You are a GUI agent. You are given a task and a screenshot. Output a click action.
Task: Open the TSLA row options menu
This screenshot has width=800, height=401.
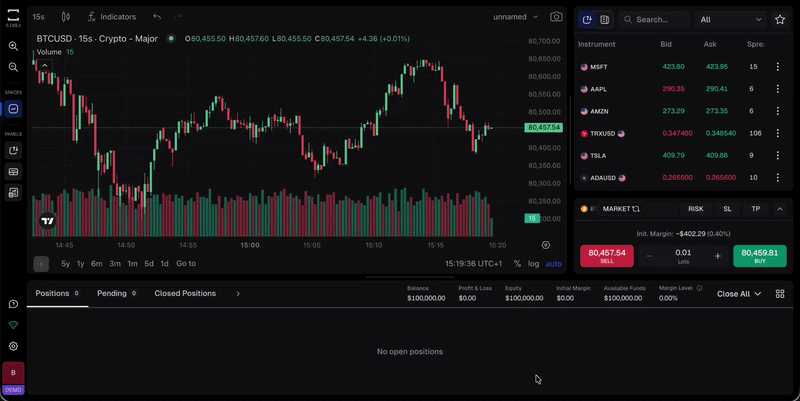pyautogui.click(x=778, y=155)
